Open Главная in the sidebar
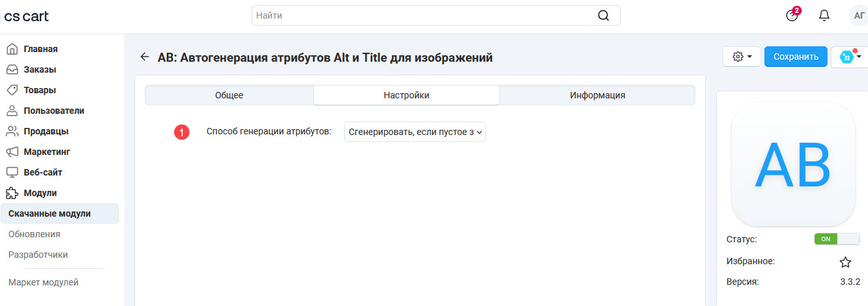The image size is (868, 306). coord(41,49)
